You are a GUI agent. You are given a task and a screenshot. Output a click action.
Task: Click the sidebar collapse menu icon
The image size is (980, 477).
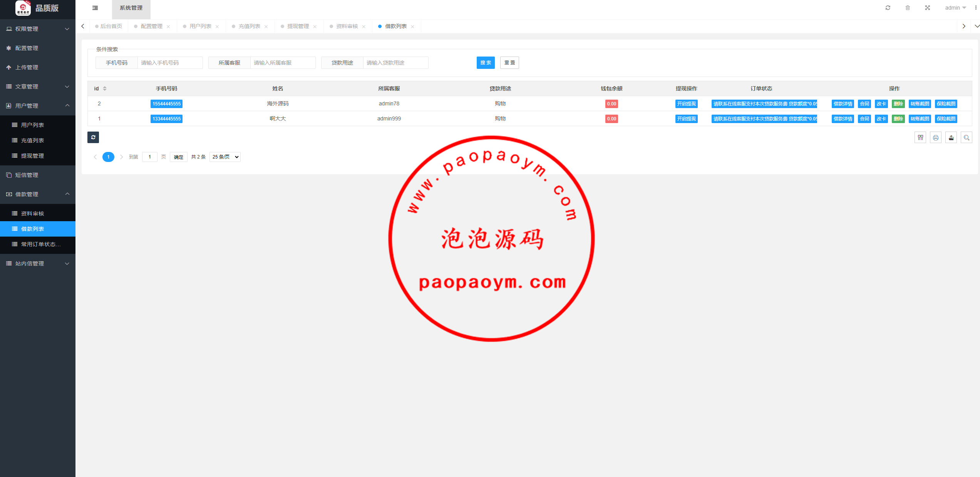(95, 8)
